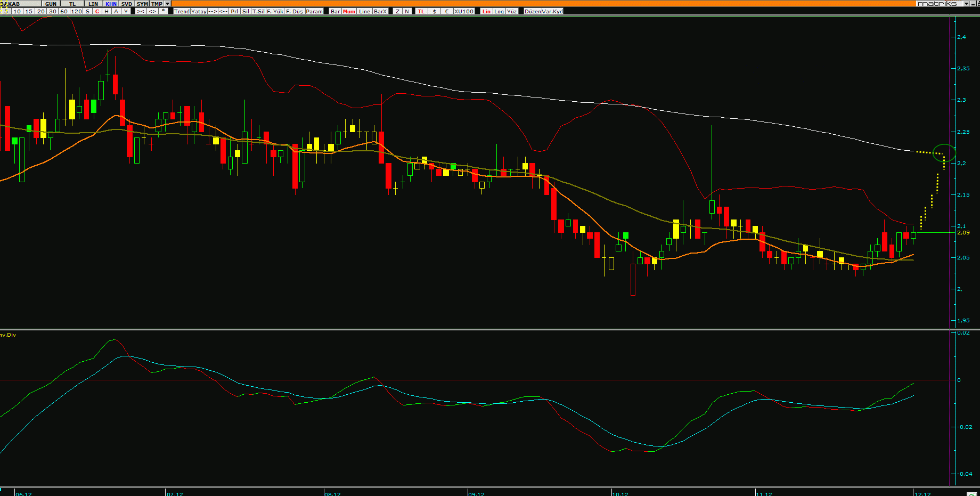Click the <> expand chart button
This screenshot has height=496, width=980.
pyautogui.click(x=153, y=11)
